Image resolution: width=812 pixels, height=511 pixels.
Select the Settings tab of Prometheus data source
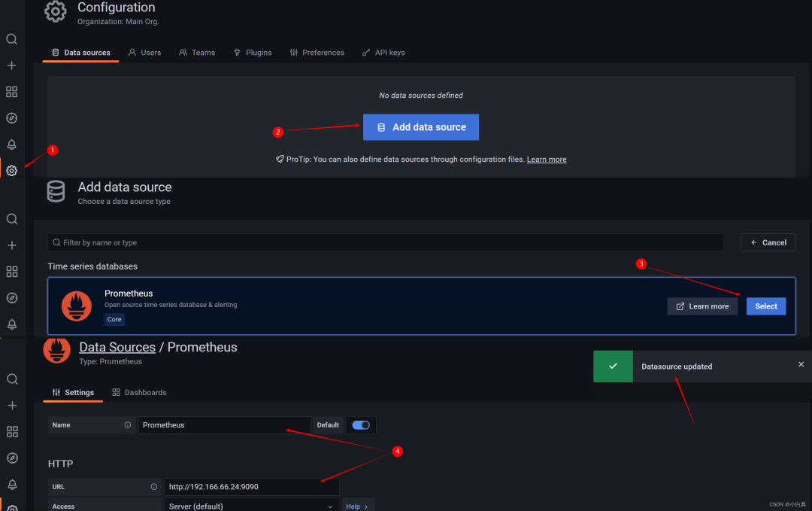[x=73, y=392]
